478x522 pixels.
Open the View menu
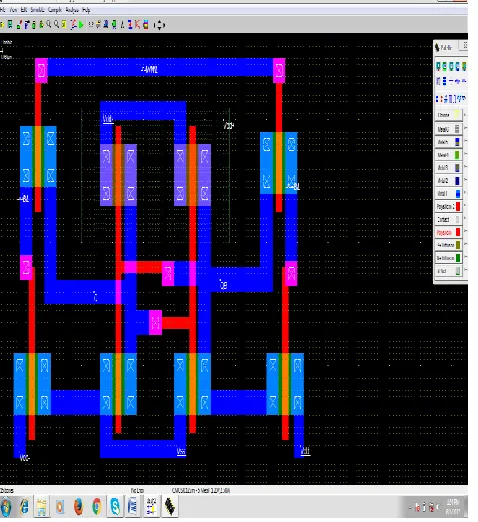[x=13, y=10]
